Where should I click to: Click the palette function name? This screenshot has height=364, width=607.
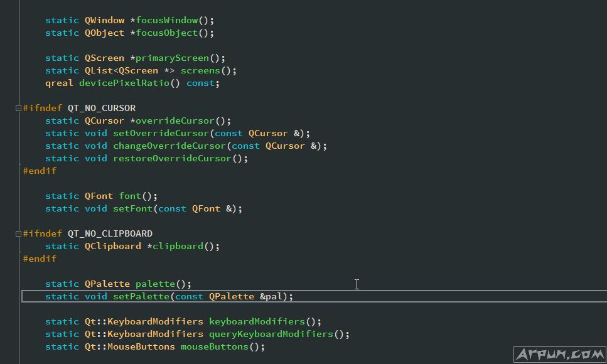155,284
